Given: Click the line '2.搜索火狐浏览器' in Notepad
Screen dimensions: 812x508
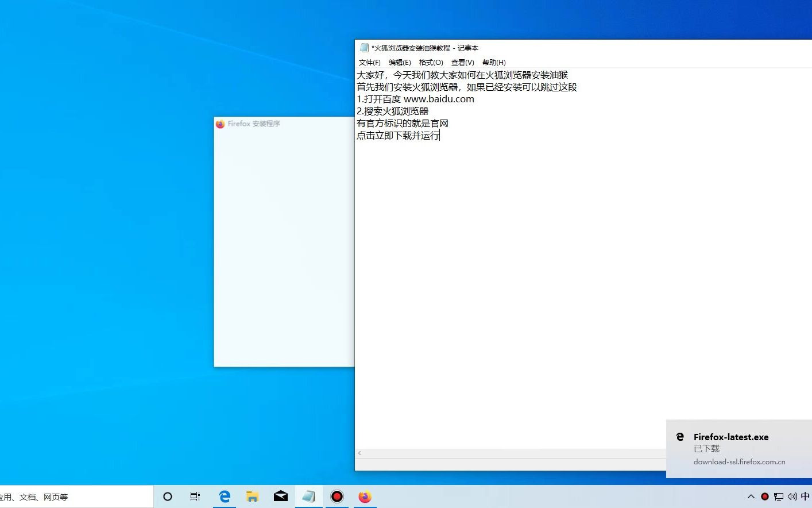Looking at the screenshot, I should (392, 111).
